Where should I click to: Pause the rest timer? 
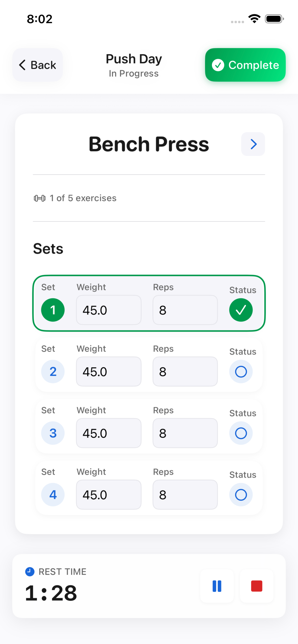(217, 586)
